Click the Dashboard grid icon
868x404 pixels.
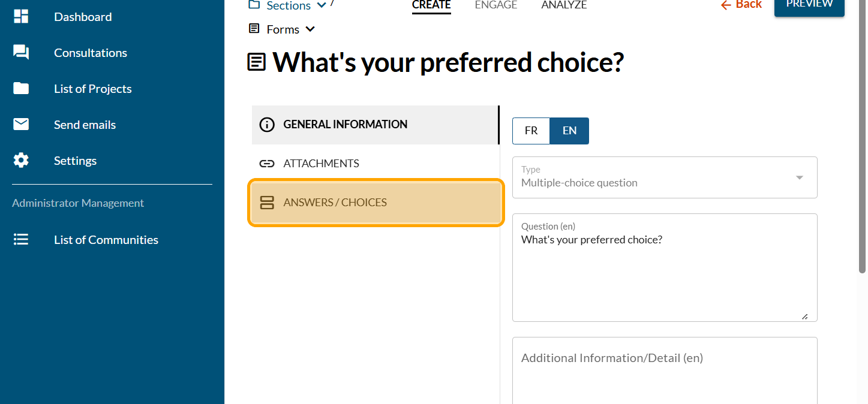pyautogui.click(x=21, y=17)
